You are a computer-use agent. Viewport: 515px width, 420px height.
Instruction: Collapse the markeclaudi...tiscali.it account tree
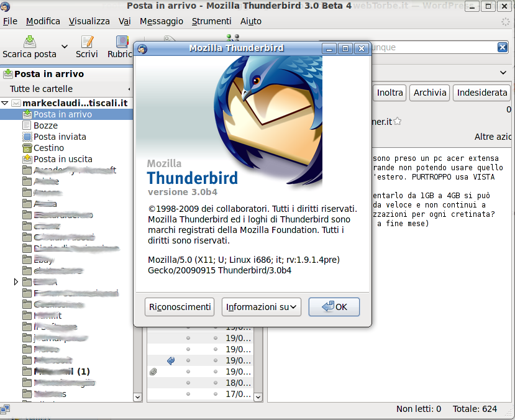click(x=4, y=103)
